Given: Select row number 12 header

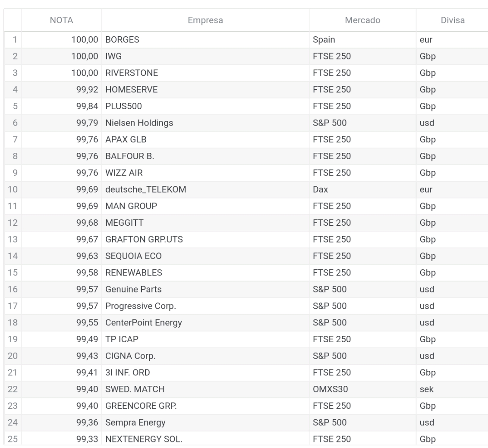Looking at the screenshot, I should click(13, 223).
